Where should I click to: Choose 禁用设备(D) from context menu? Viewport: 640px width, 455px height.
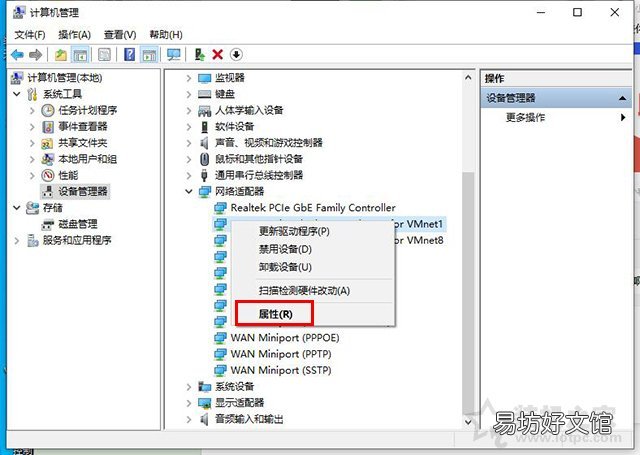[x=285, y=249]
